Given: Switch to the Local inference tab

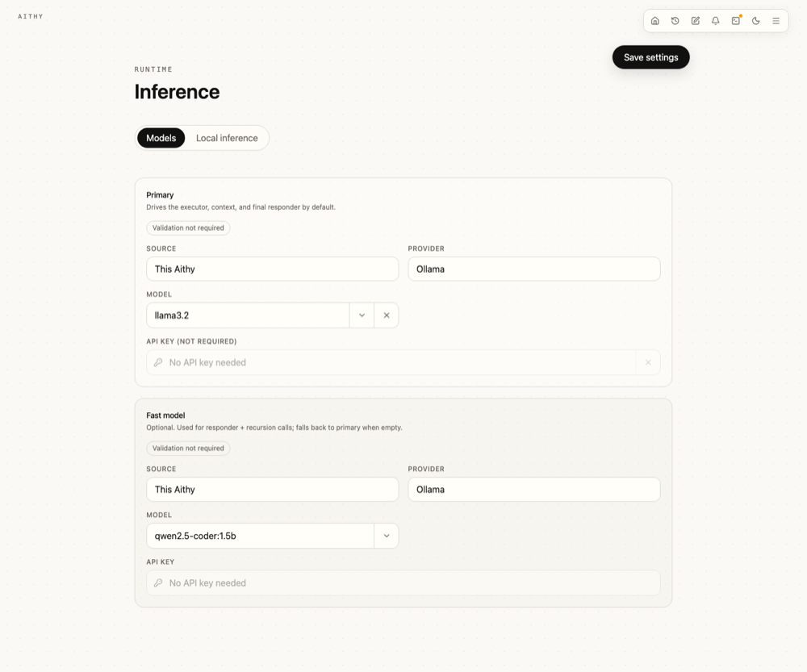Looking at the screenshot, I should click(227, 138).
